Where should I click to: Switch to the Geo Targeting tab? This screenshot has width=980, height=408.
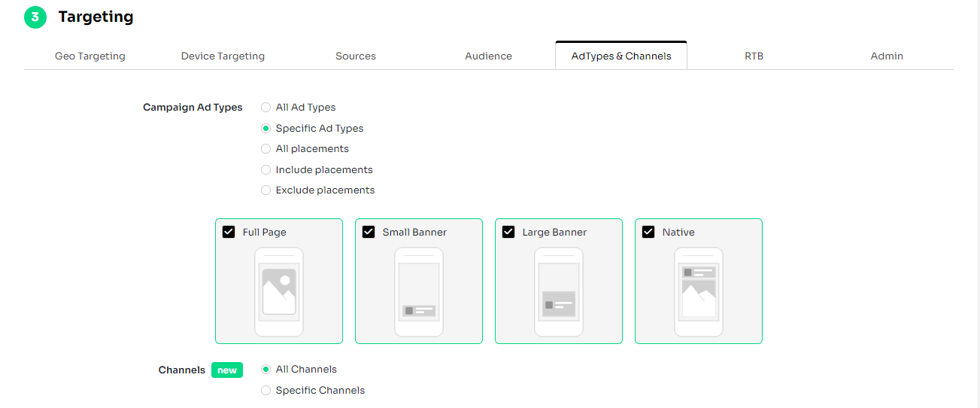point(90,56)
